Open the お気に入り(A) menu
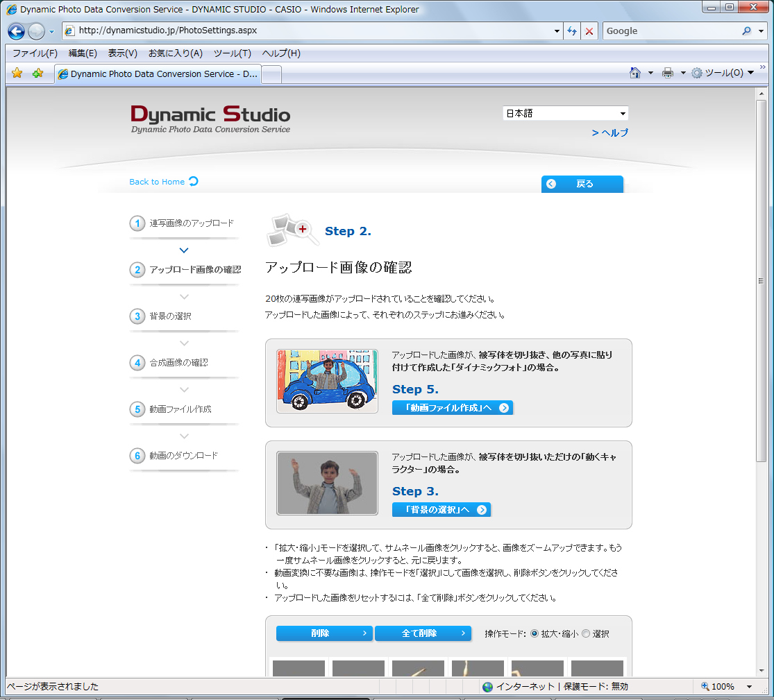 point(176,53)
